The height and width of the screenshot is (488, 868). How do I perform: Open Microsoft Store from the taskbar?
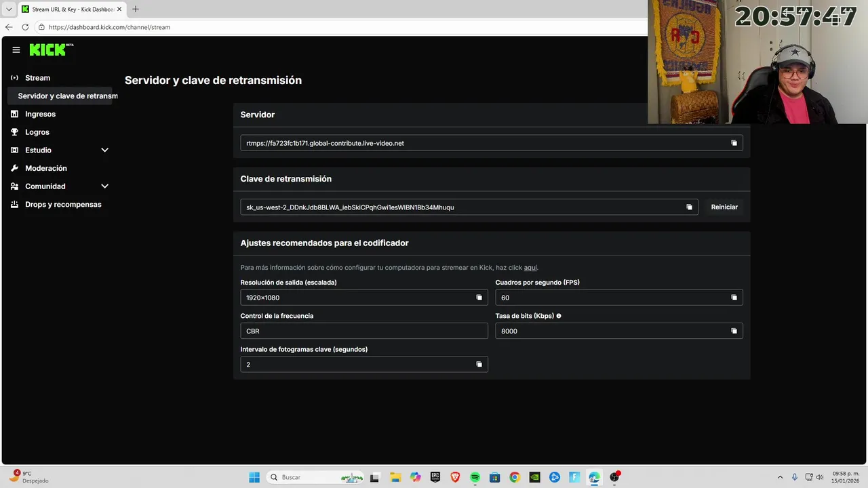[x=495, y=477]
